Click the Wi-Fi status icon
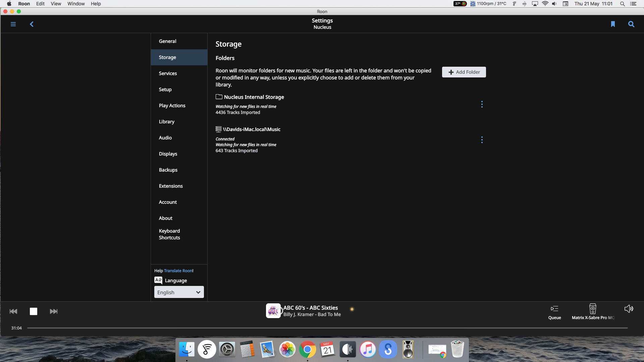The height and width of the screenshot is (362, 644). (545, 4)
